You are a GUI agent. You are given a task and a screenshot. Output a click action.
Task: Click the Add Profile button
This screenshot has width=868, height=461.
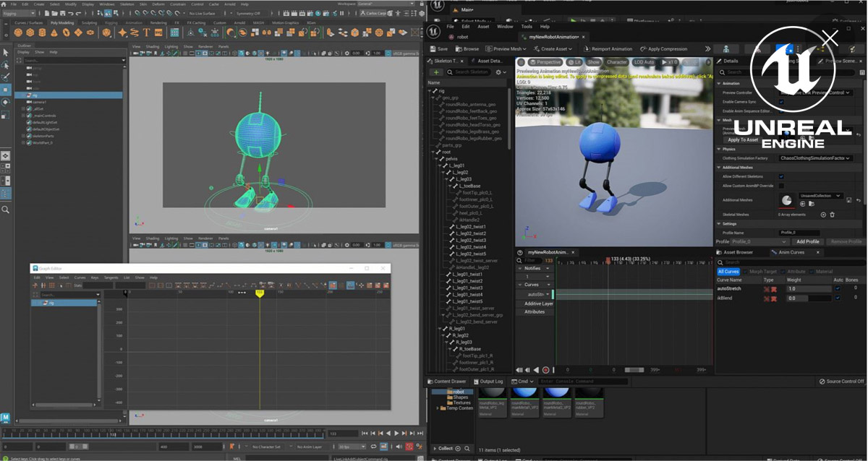807,241
